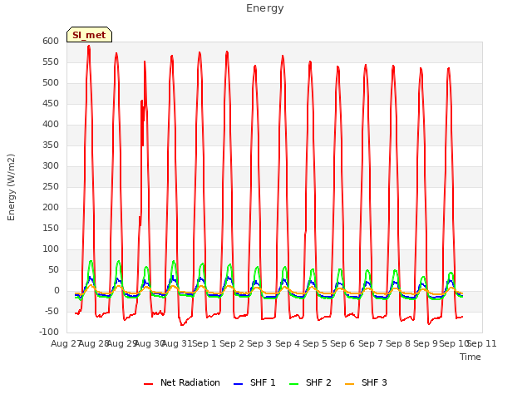The width and height of the screenshot is (532, 399).
Task: Click the 350 y-axis tick label
Action: click(51, 145)
